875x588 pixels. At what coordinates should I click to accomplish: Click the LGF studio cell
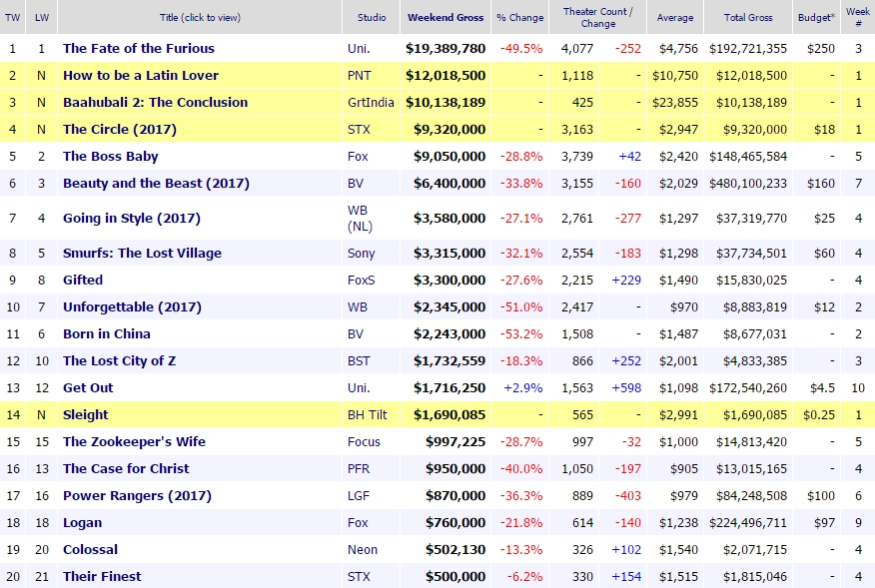pyautogui.click(x=359, y=495)
